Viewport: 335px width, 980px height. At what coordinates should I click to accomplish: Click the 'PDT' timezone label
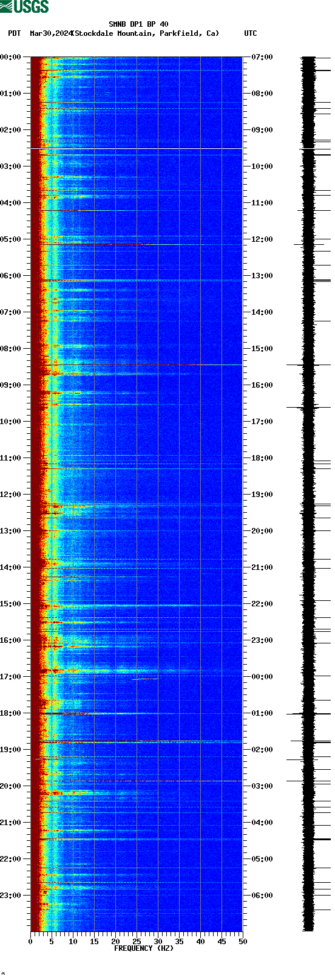point(14,33)
